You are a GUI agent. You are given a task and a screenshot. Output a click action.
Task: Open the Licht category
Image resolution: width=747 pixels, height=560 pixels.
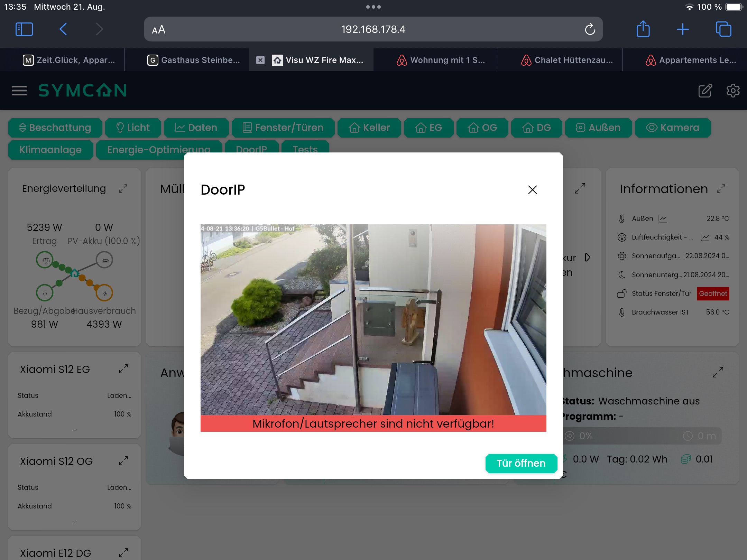coord(133,128)
